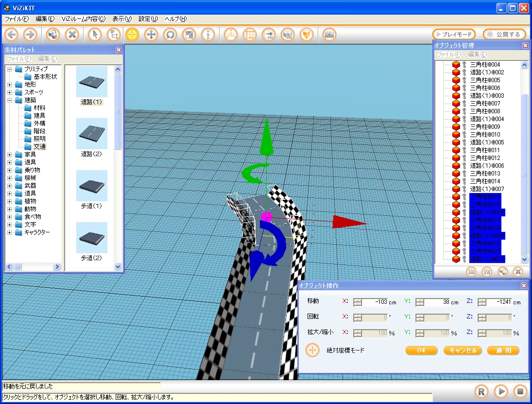Click the redo forward-arrow toolbar icon

pyautogui.click(x=30, y=35)
